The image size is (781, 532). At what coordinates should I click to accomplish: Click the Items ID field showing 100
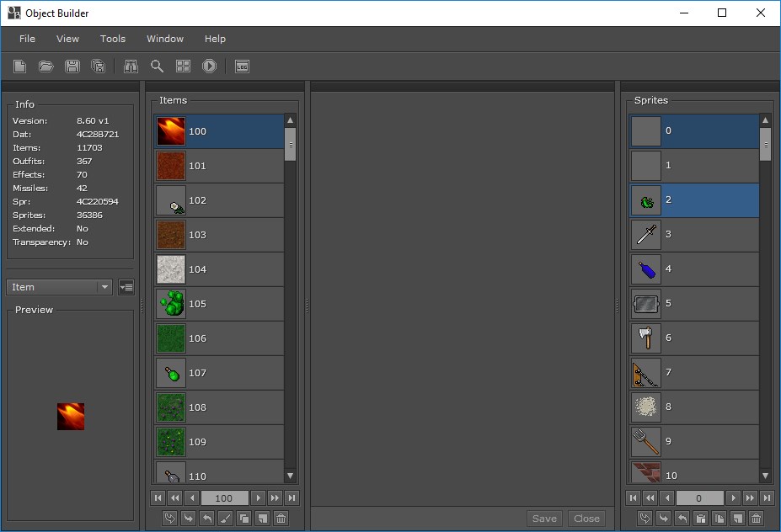pyautogui.click(x=225, y=498)
